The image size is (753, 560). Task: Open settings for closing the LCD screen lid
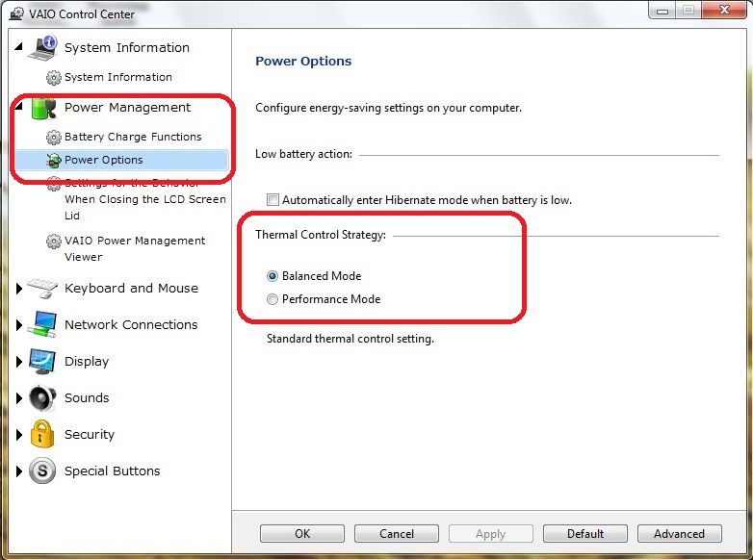145,199
